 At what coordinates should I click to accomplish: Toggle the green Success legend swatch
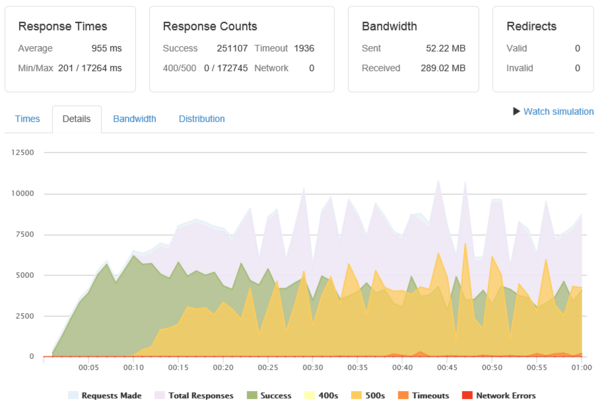click(252, 395)
